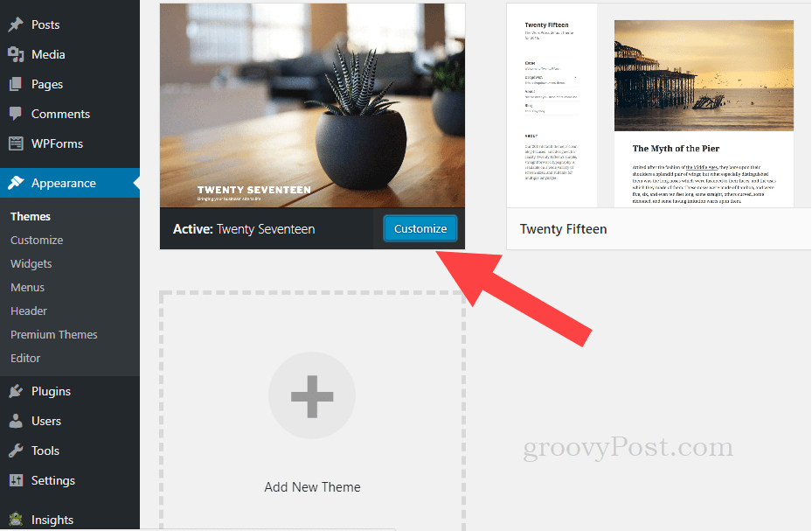812x531 pixels.
Task: Click the Tools wrench icon
Action: tap(16, 451)
